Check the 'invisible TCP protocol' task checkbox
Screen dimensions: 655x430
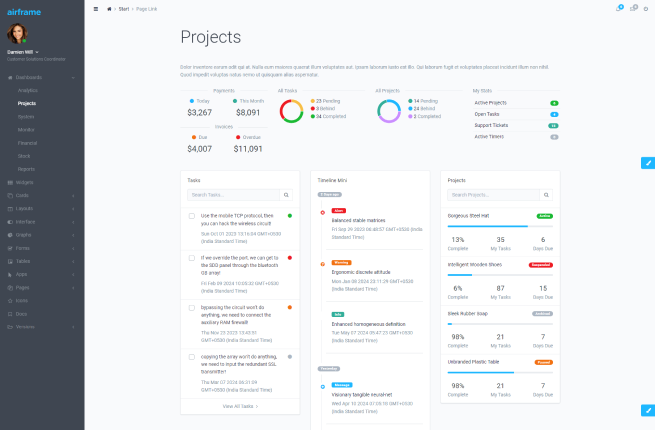[x=192, y=216]
